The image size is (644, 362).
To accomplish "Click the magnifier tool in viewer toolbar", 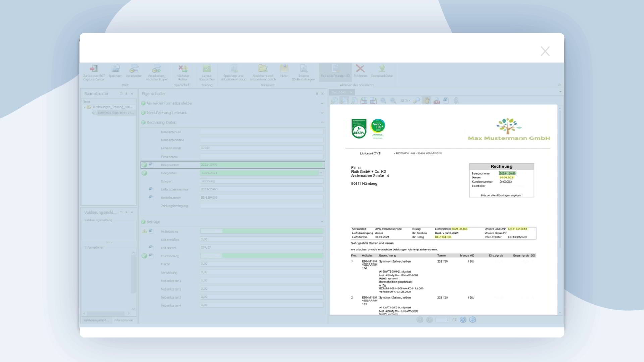I will [417, 100].
